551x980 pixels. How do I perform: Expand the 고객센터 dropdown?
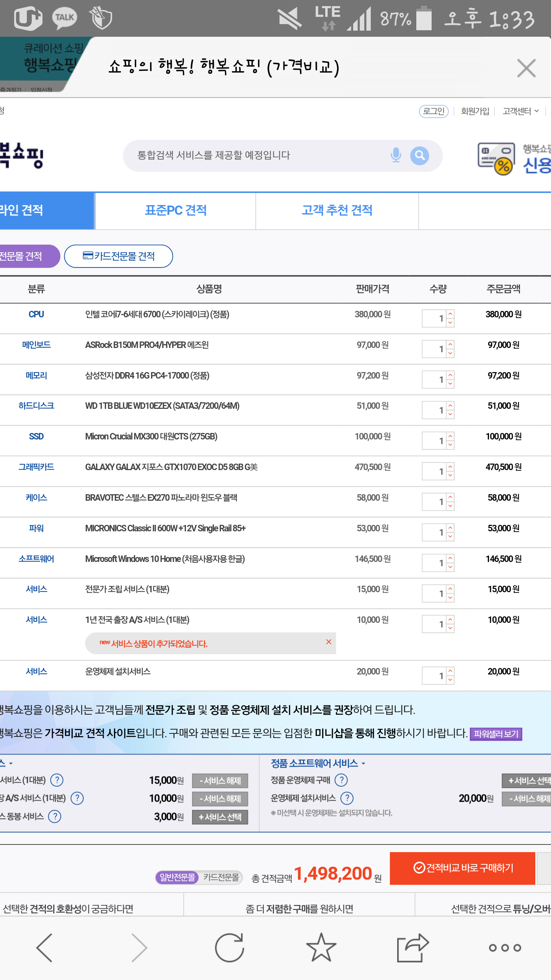(520, 111)
